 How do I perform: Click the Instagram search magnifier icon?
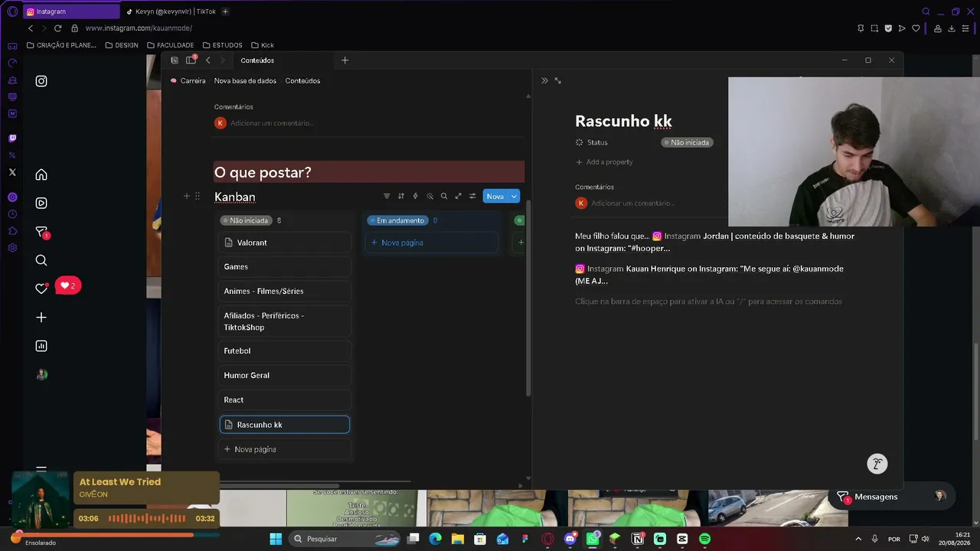pos(41,260)
